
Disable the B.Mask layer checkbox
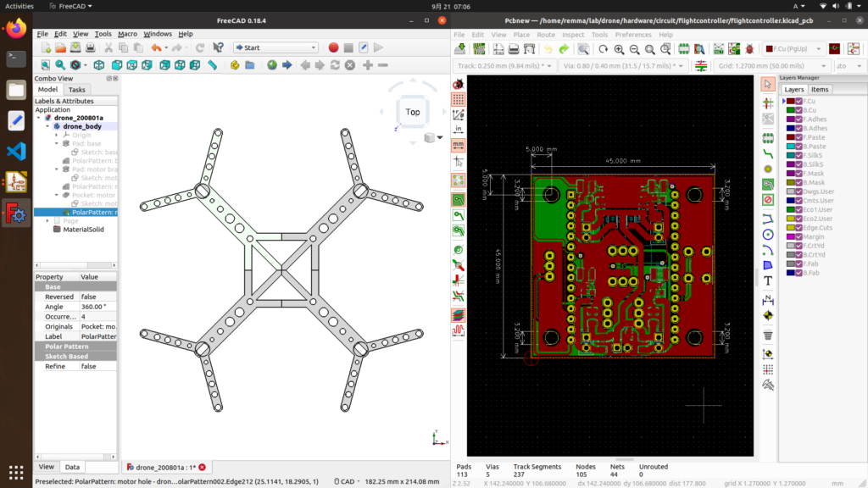pos(797,182)
